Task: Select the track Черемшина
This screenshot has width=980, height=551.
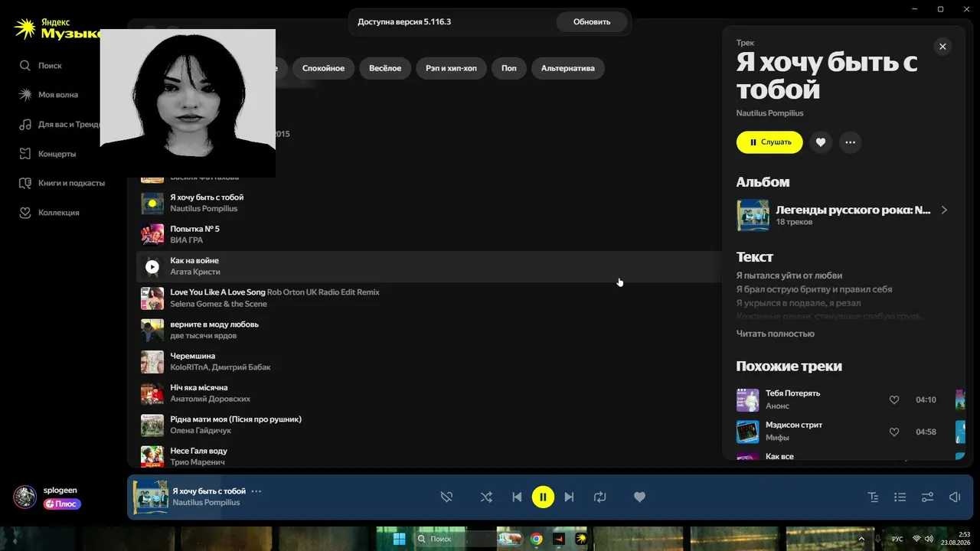Action: pos(192,356)
